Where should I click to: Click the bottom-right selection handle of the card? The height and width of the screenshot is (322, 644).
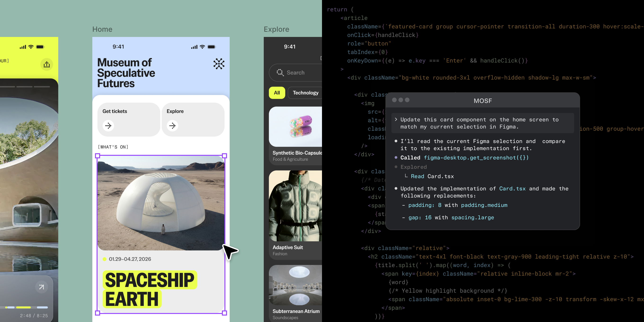tap(224, 313)
